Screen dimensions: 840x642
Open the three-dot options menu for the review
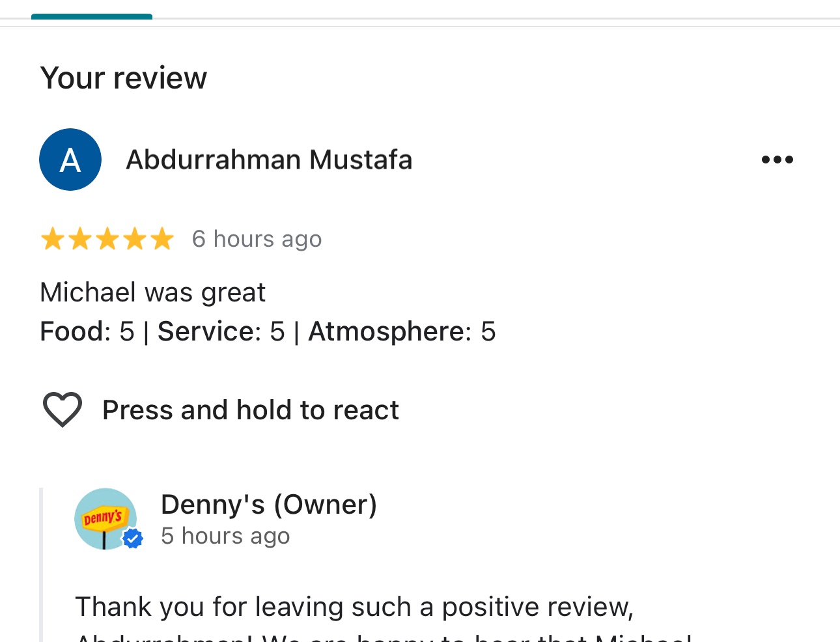click(x=777, y=160)
